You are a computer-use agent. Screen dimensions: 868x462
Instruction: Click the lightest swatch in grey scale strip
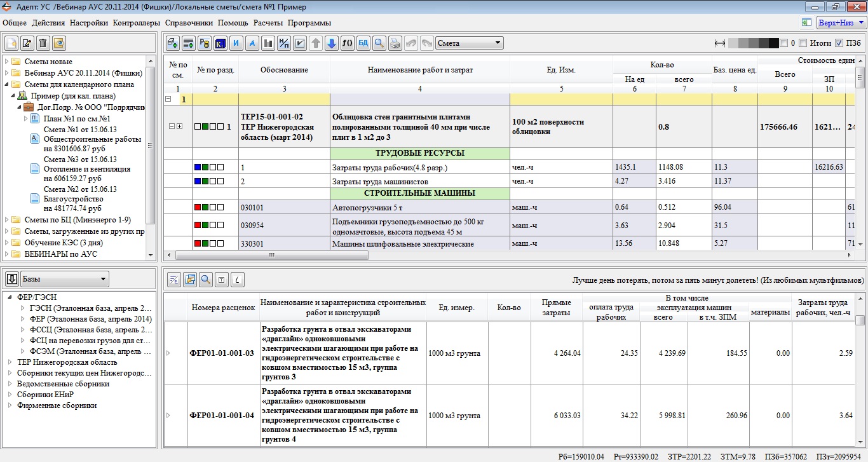coord(733,43)
